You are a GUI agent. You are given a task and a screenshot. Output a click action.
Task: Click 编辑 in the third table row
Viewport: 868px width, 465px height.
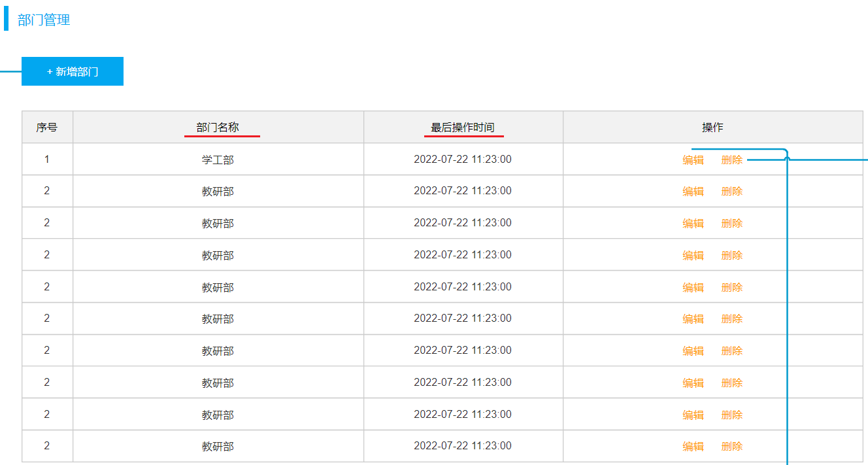(693, 224)
